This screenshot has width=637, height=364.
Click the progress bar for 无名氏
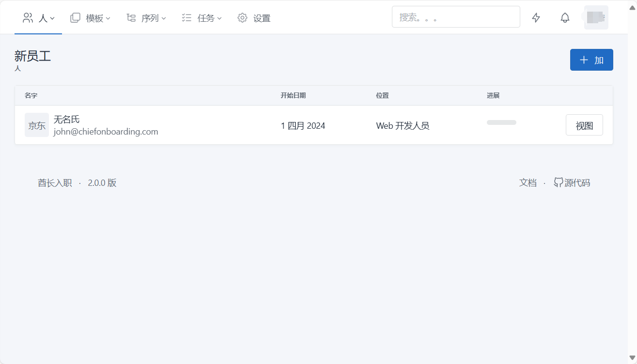tap(501, 122)
